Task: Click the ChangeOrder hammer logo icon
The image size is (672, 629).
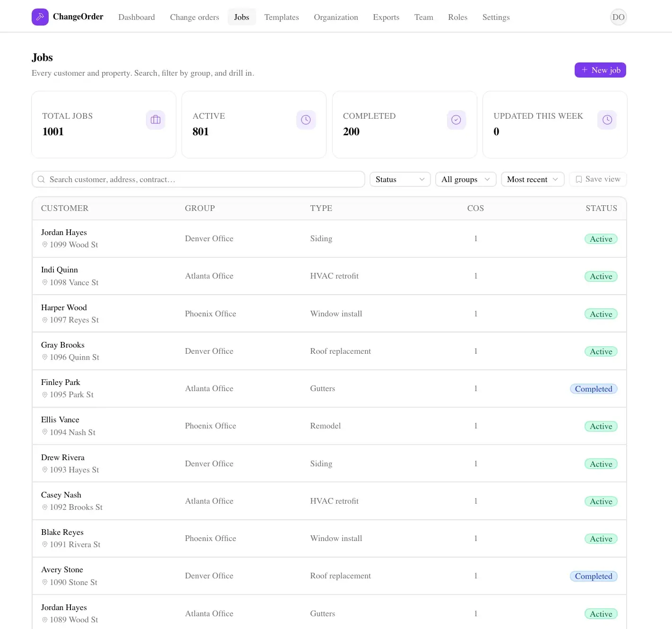Action: click(x=40, y=17)
